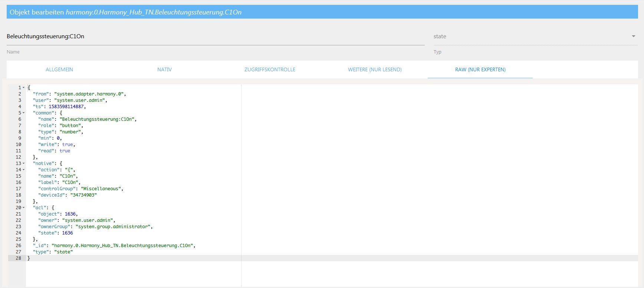
Task: Switch to the NATIV tab
Action: [164, 69]
